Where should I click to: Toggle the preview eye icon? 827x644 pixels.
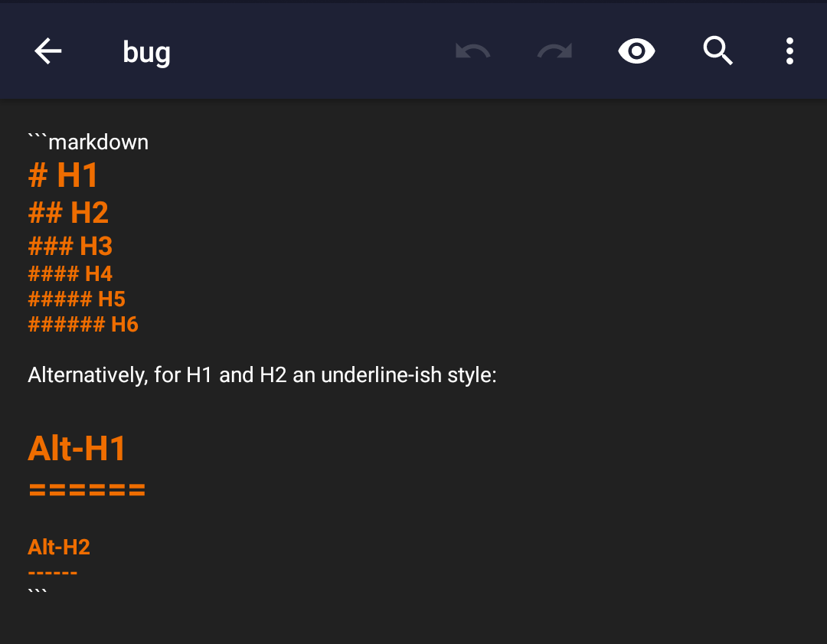[636, 51]
